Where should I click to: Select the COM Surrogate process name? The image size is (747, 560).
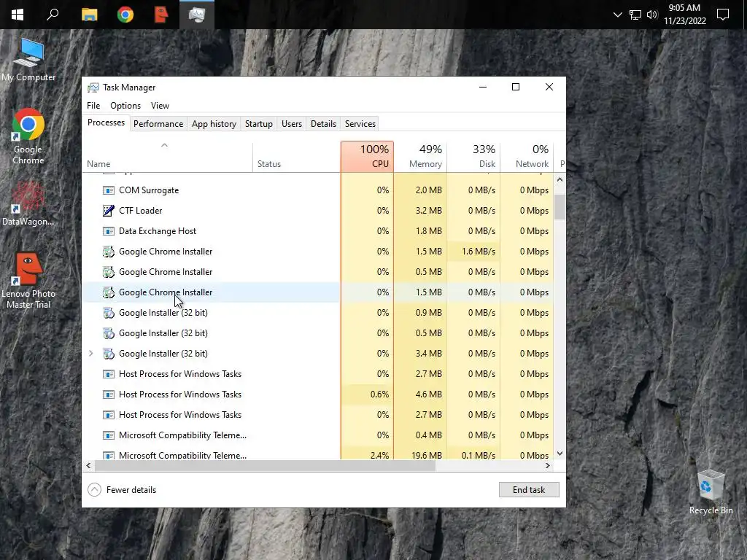(x=149, y=190)
